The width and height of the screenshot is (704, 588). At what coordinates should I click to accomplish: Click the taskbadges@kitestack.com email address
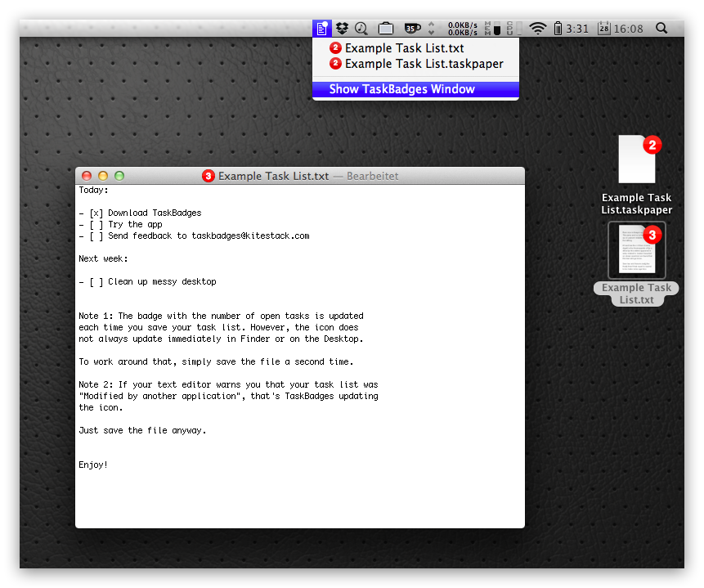250,236
